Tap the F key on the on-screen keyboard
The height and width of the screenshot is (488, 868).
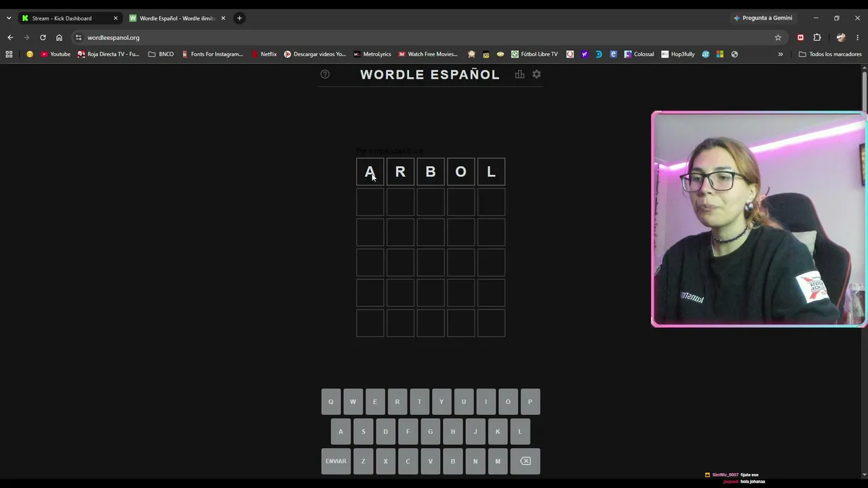(408, 431)
